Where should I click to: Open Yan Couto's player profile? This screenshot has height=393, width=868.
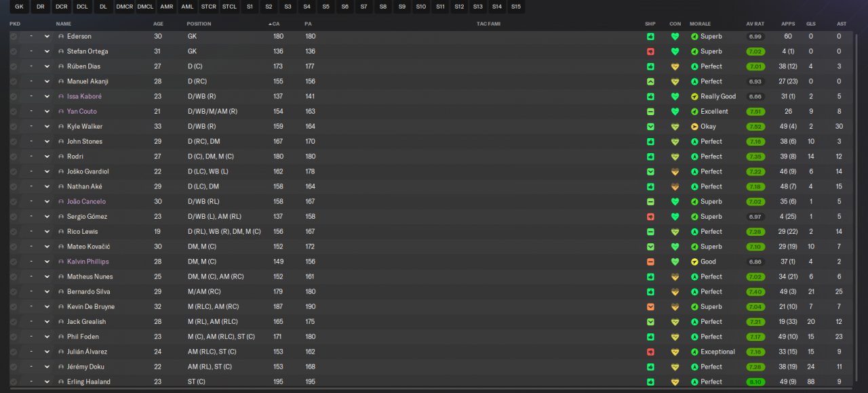pyautogui.click(x=82, y=112)
